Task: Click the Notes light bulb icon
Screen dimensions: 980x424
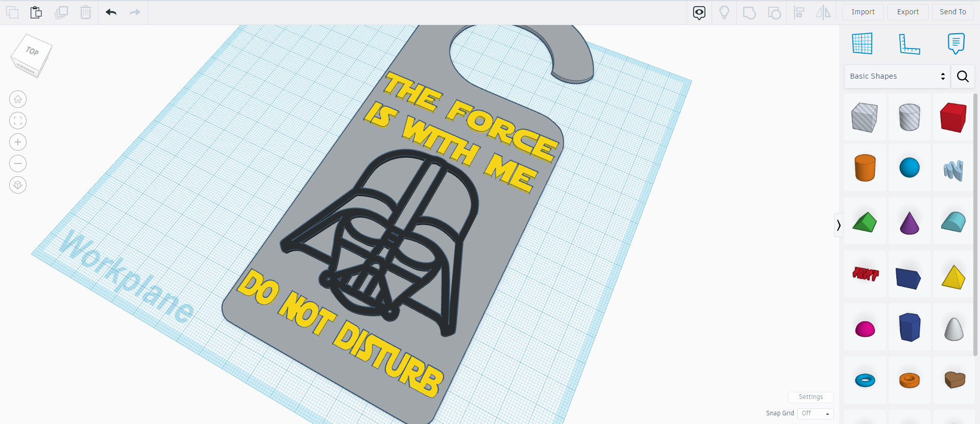Action: [724, 13]
